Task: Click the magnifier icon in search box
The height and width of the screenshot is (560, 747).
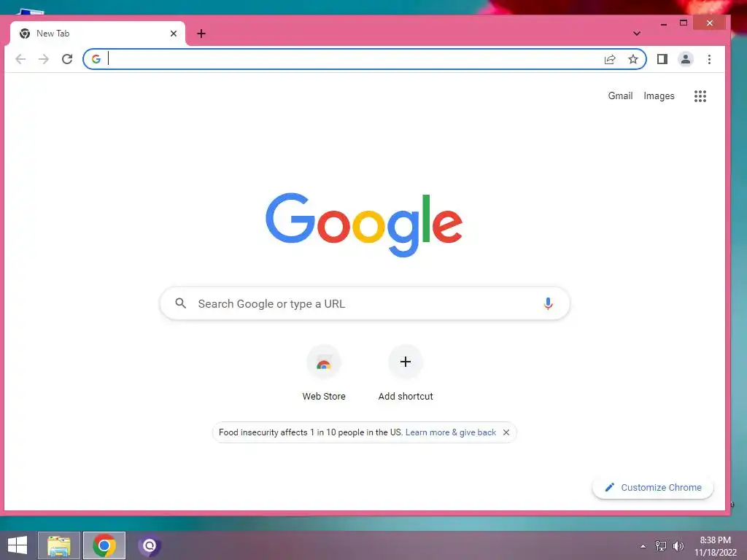Action: point(181,303)
